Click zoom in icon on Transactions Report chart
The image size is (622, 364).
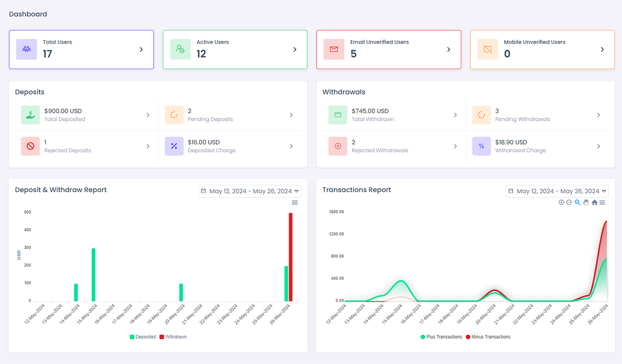561,203
